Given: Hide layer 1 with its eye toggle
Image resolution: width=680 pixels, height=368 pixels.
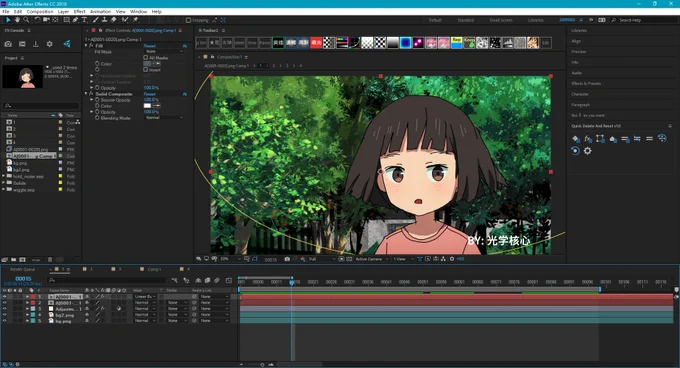Looking at the screenshot, I should (x=5, y=297).
